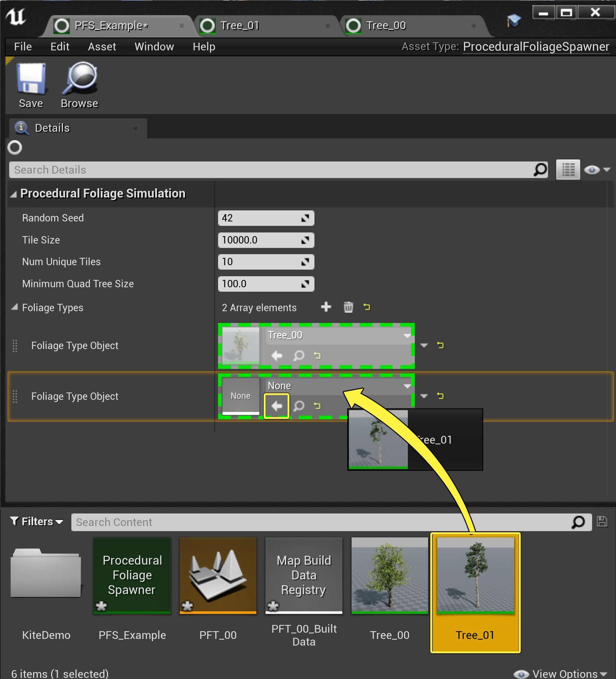Reset the Foliage Types array to default
616x679 pixels.
coord(367,307)
